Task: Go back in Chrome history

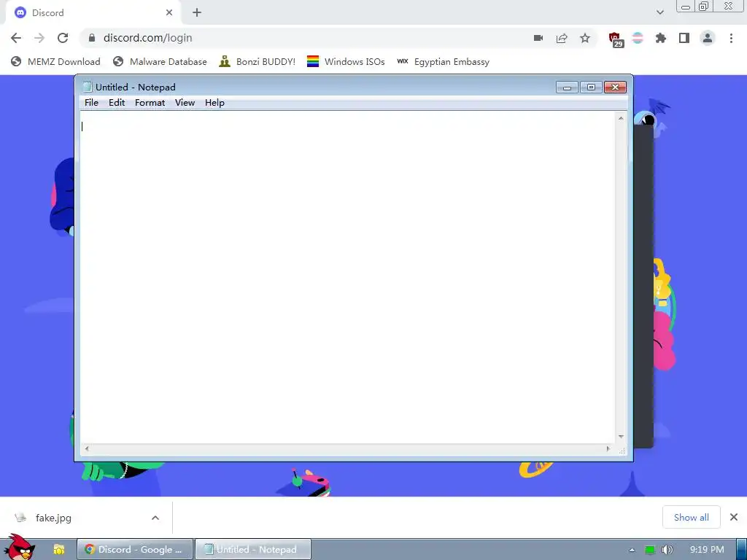Action: tap(16, 38)
